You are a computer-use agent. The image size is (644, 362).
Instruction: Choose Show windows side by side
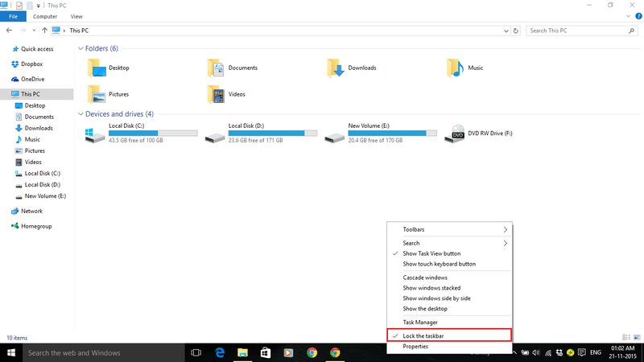point(449,298)
